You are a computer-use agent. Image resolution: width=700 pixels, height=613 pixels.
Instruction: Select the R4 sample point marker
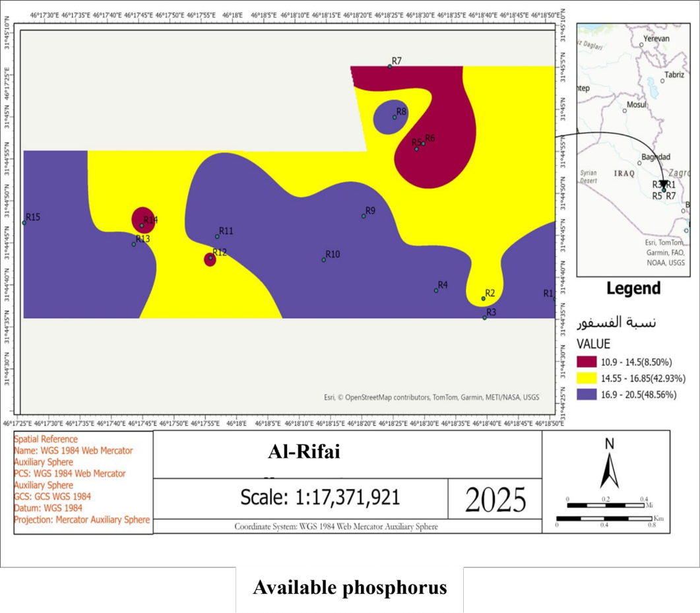pyautogui.click(x=436, y=290)
